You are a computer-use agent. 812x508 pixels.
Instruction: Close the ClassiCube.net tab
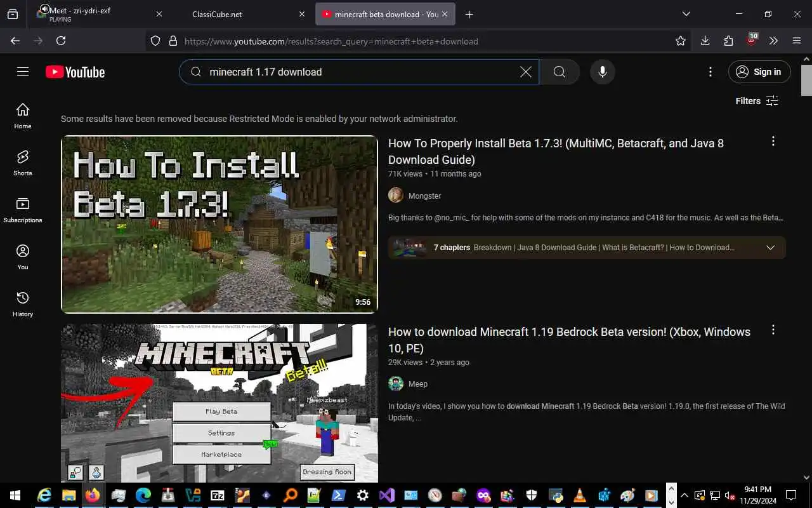click(302, 14)
